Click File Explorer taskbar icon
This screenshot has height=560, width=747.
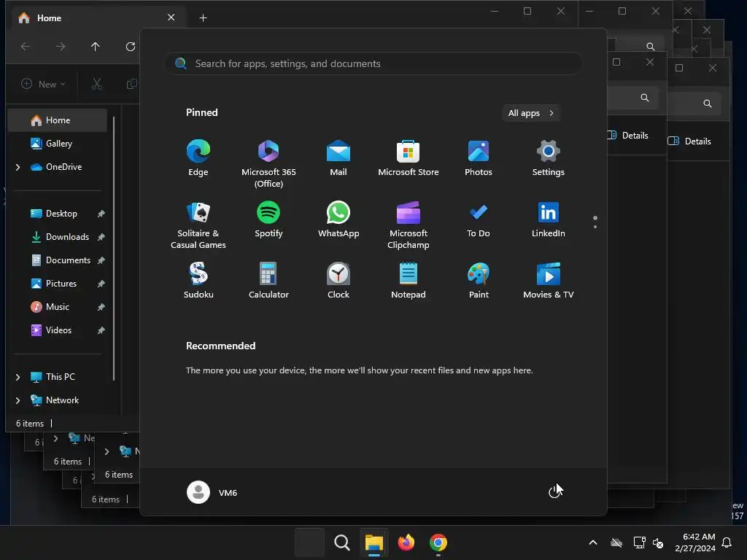click(374, 542)
